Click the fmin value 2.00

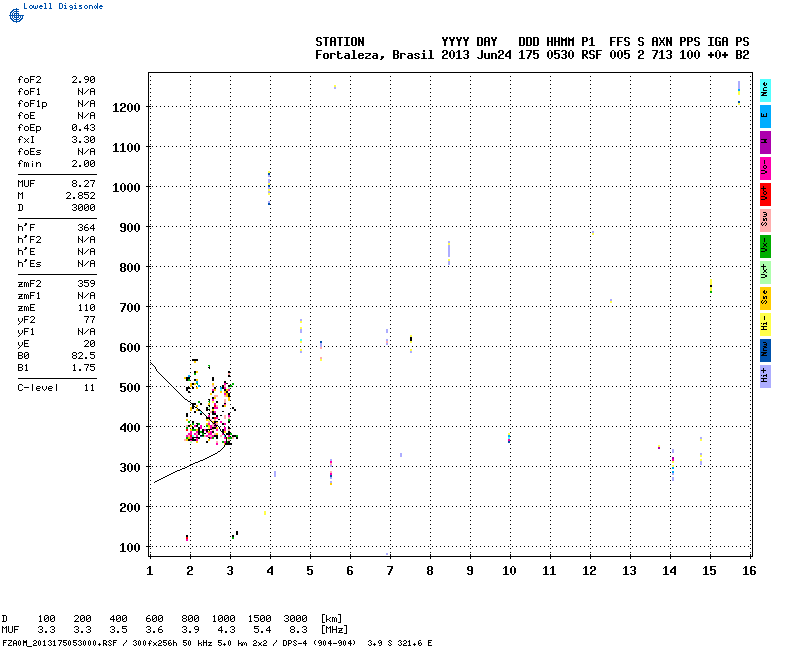[x=83, y=164]
